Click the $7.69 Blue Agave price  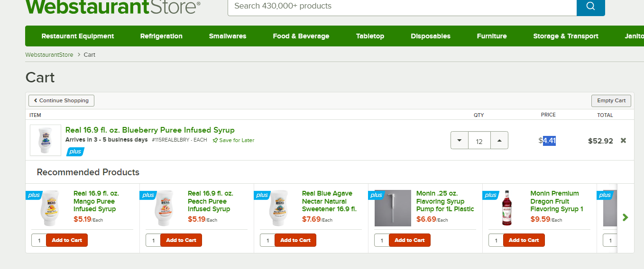click(311, 219)
